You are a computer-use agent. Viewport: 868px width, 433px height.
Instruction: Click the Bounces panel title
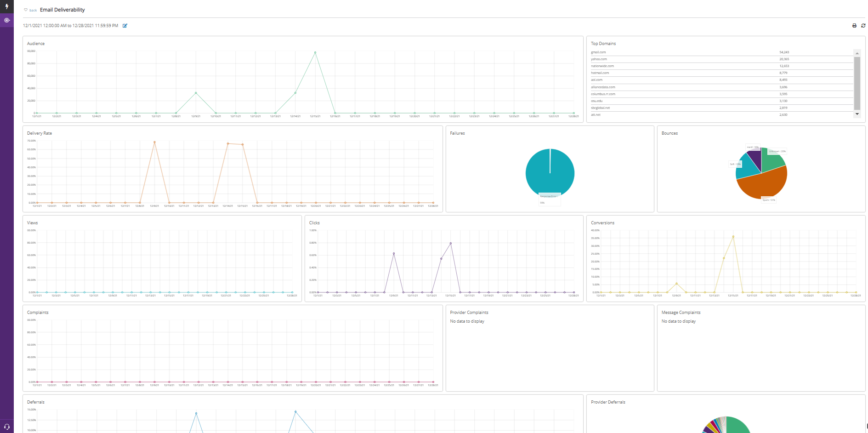(x=669, y=133)
